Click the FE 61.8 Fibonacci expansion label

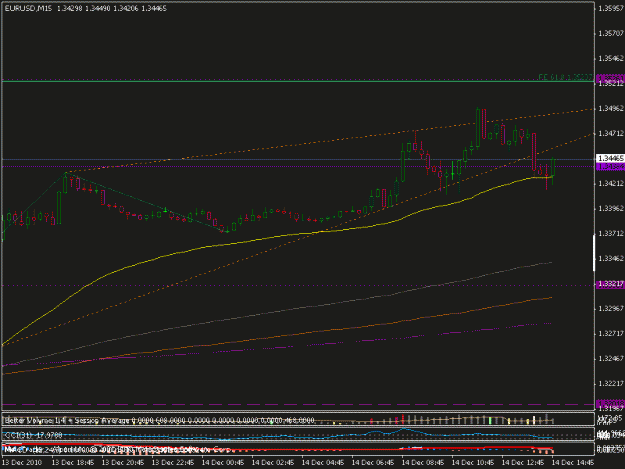pyautogui.click(x=565, y=77)
